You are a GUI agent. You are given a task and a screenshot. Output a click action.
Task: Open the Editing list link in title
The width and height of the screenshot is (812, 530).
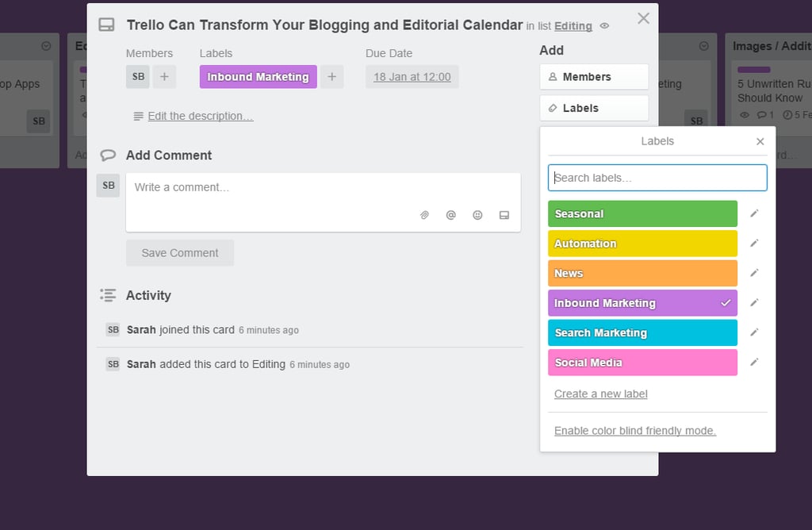coord(573,26)
